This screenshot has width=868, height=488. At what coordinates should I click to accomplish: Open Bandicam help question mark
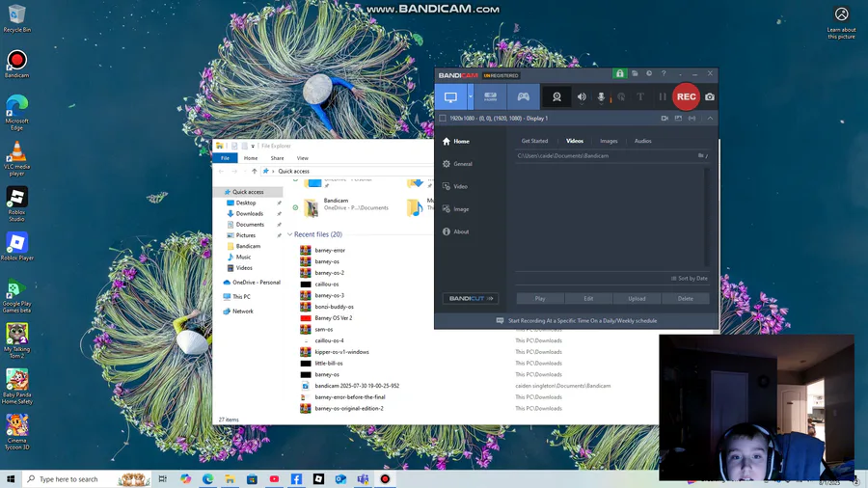tap(664, 73)
